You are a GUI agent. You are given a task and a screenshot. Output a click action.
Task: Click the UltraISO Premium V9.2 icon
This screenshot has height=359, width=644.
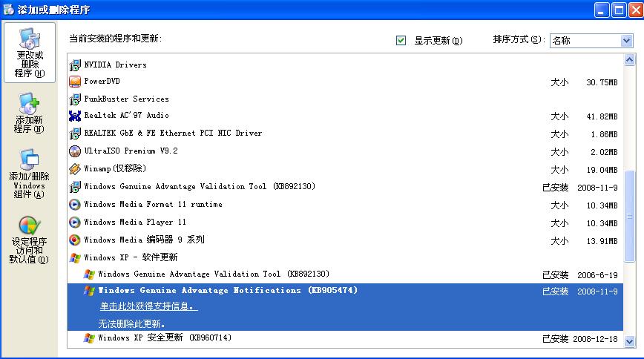[x=75, y=151]
